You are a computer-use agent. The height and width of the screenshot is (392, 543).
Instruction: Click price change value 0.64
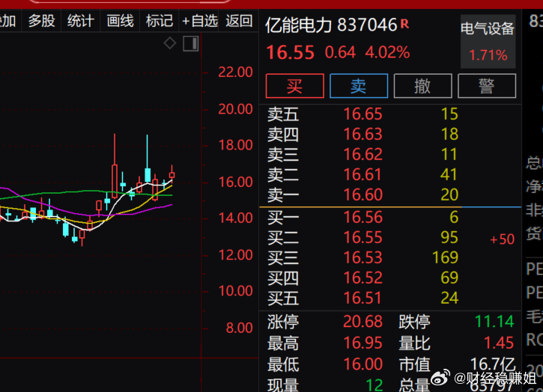[x=340, y=52]
